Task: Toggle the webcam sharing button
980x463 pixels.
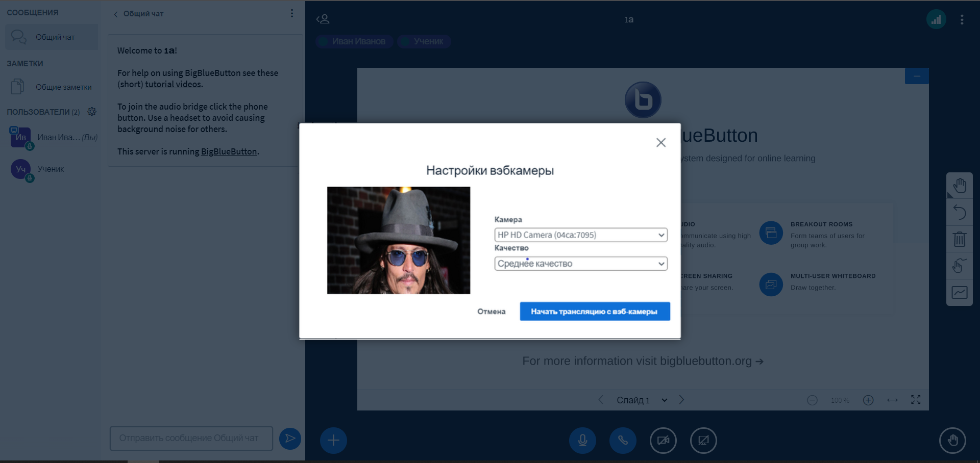Action: pos(663,440)
